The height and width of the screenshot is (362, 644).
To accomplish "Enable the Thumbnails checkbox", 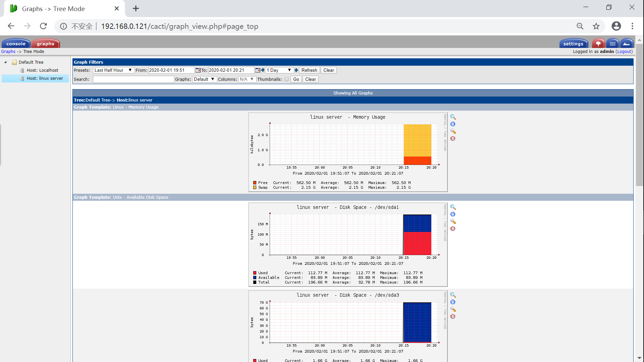I will 286,79.
